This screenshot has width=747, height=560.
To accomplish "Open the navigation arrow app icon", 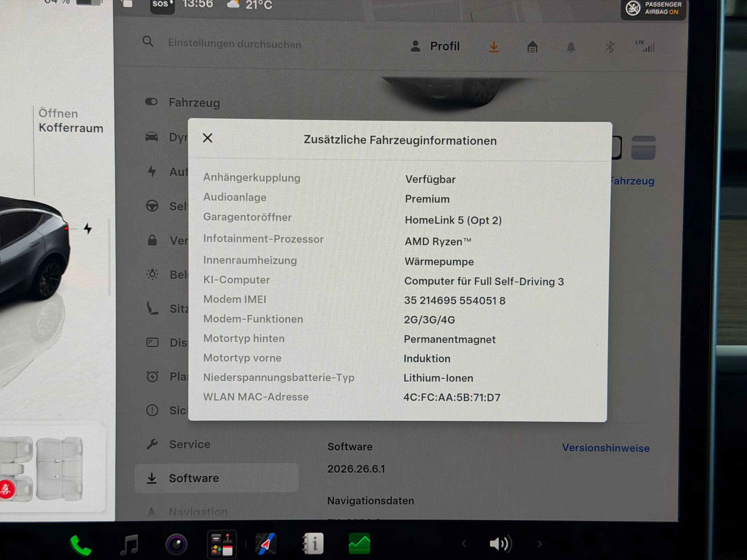I will pyautogui.click(x=266, y=544).
